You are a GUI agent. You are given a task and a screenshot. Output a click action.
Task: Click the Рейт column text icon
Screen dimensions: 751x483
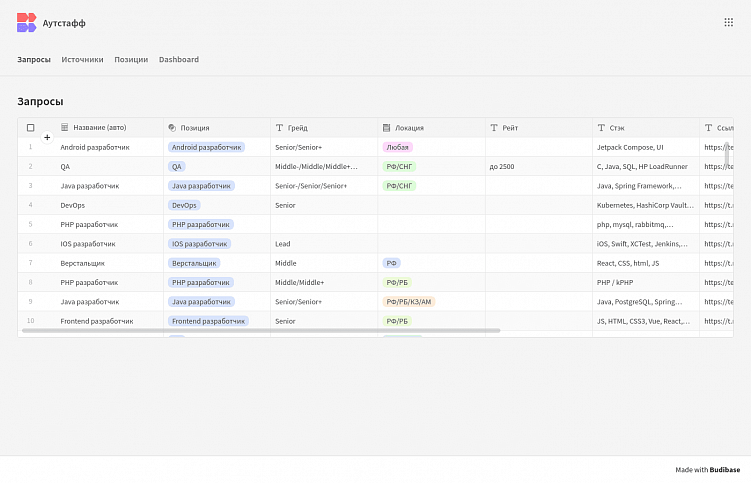point(494,128)
